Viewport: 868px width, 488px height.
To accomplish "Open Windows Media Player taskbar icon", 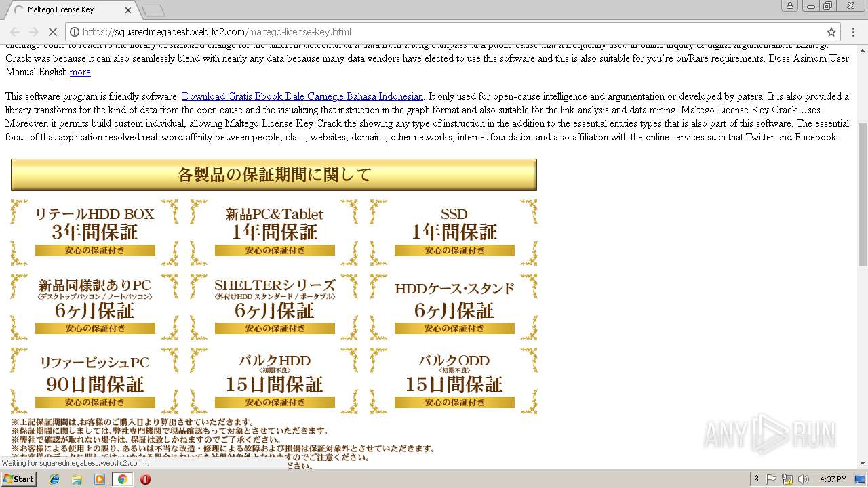I will (x=100, y=479).
